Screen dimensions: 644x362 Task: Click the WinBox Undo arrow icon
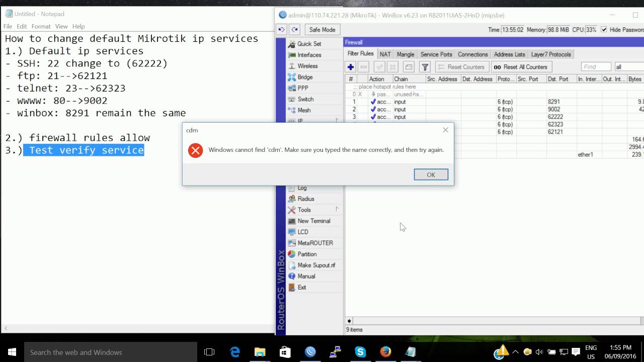(282, 30)
